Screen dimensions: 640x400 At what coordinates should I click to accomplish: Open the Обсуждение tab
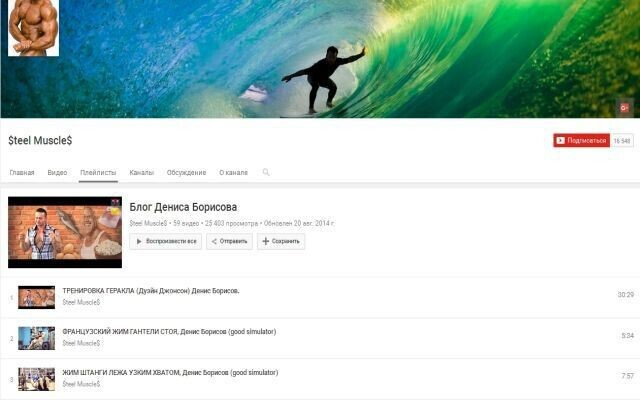[186, 172]
